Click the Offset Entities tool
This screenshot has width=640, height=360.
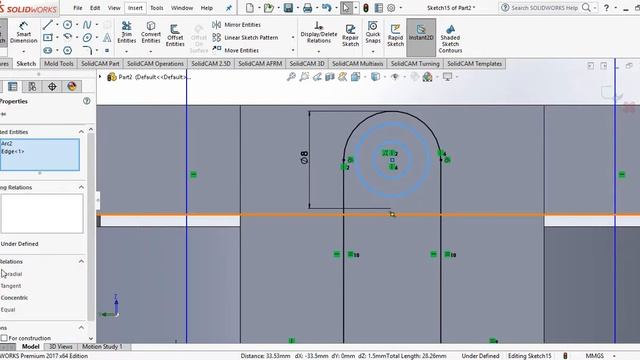click(x=175, y=36)
